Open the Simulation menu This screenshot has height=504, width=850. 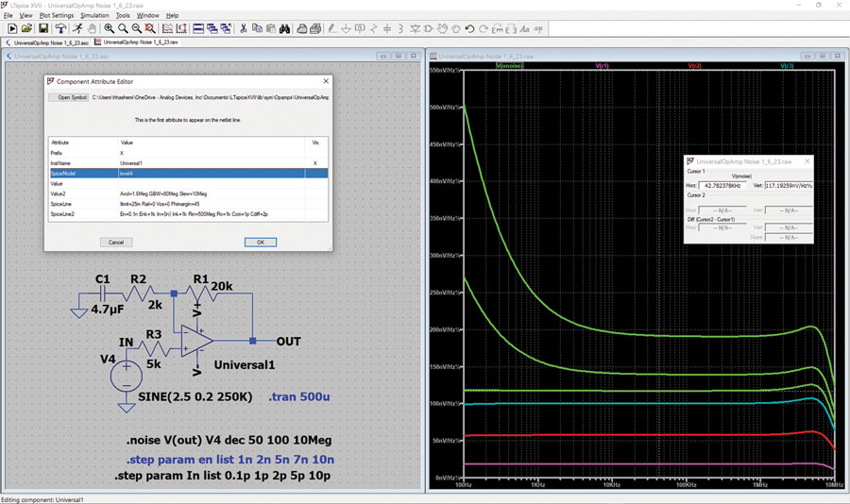(94, 15)
